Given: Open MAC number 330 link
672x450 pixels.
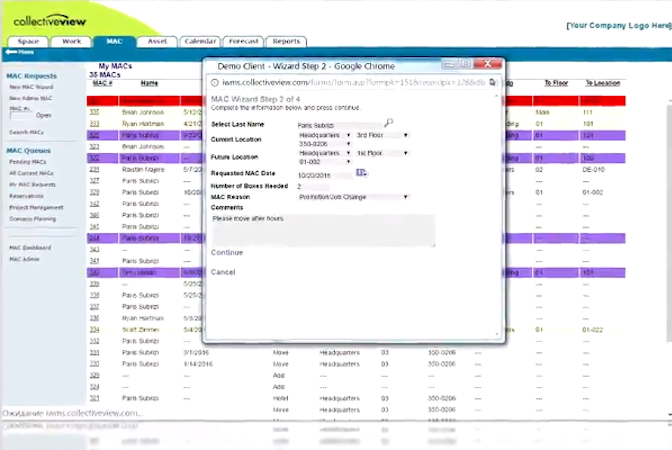Looking at the screenshot, I should (x=94, y=364).
